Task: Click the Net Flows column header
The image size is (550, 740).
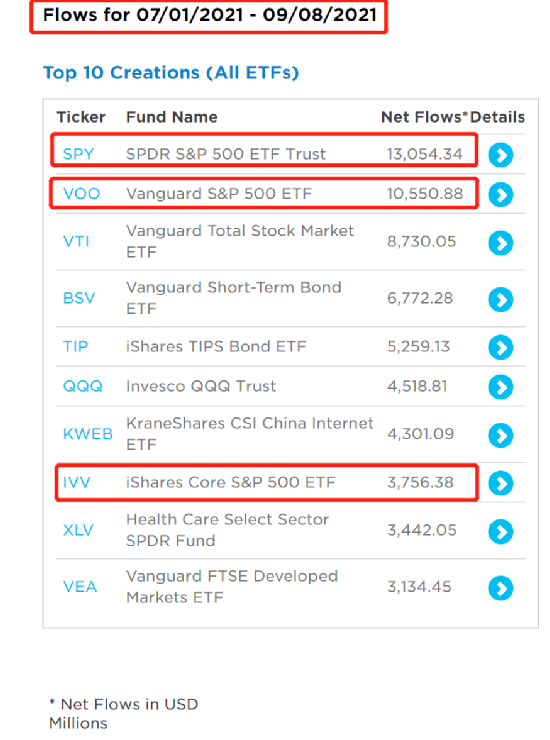Action: click(424, 117)
